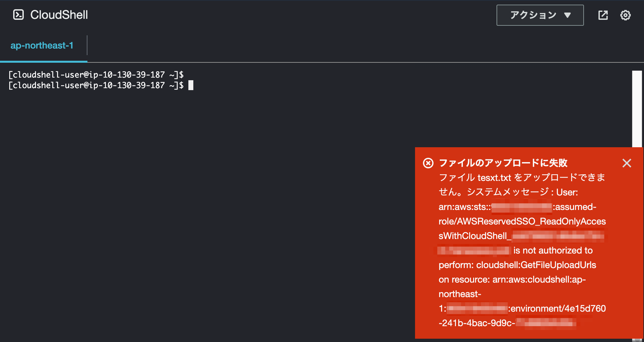Click the CloudShell title in the header bar

coord(58,15)
